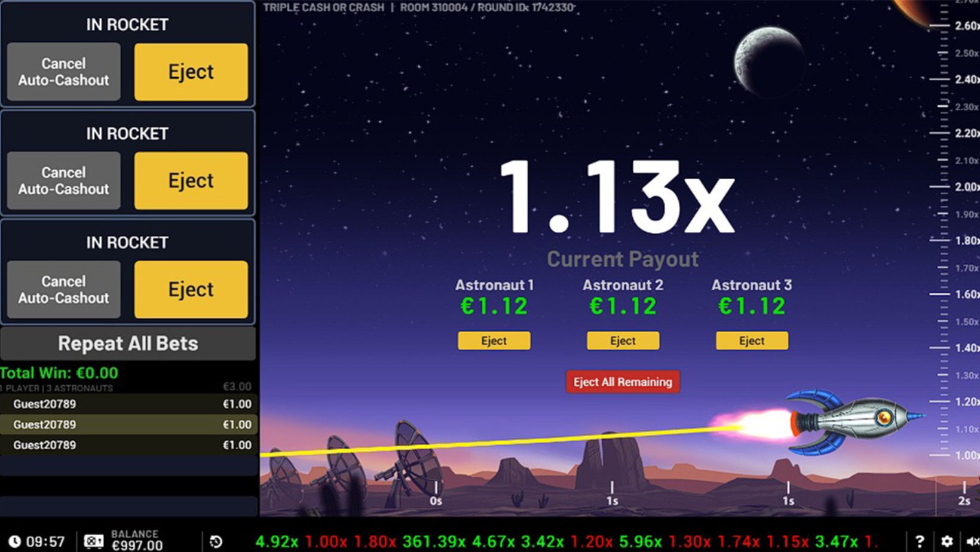Click the 361.39x result in history ticker

click(434, 541)
